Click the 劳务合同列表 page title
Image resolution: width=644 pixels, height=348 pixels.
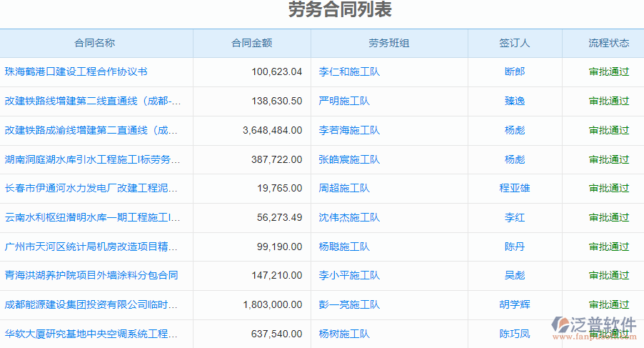coord(340,10)
